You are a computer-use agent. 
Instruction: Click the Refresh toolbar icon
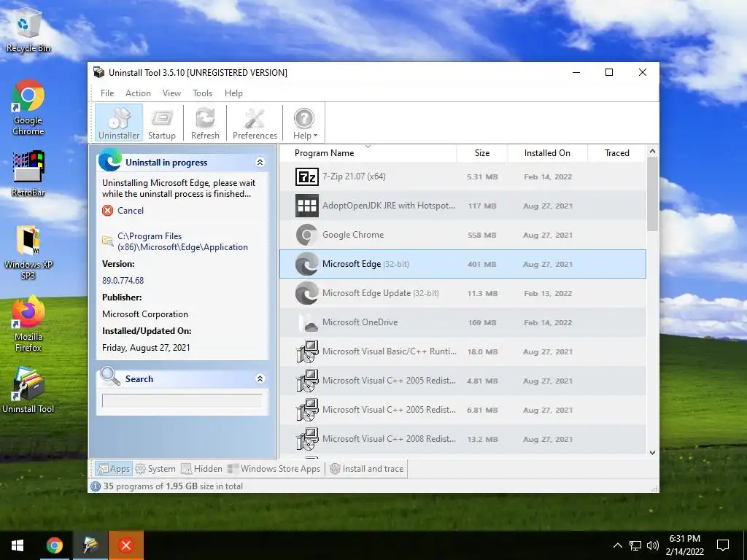pyautogui.click(x=205, y=122)
